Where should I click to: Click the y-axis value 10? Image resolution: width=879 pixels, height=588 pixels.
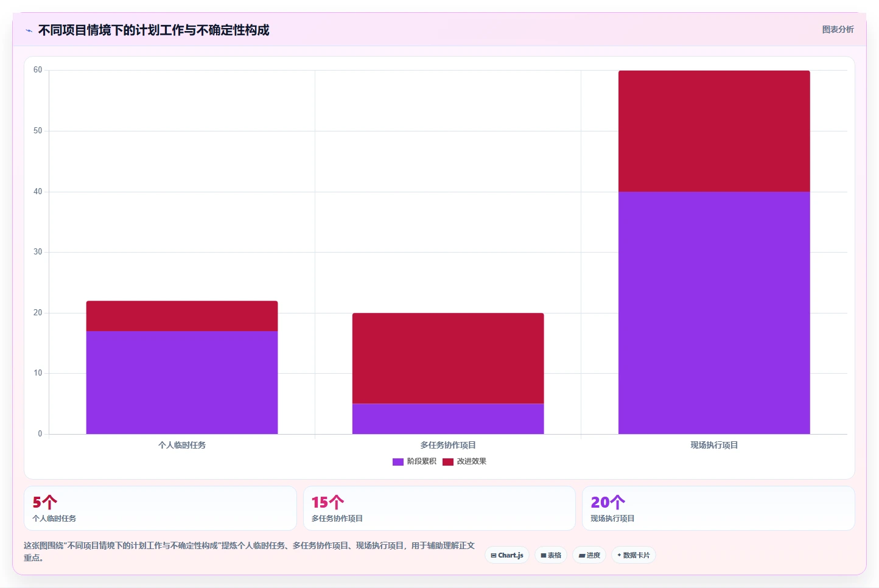[38, 373]
